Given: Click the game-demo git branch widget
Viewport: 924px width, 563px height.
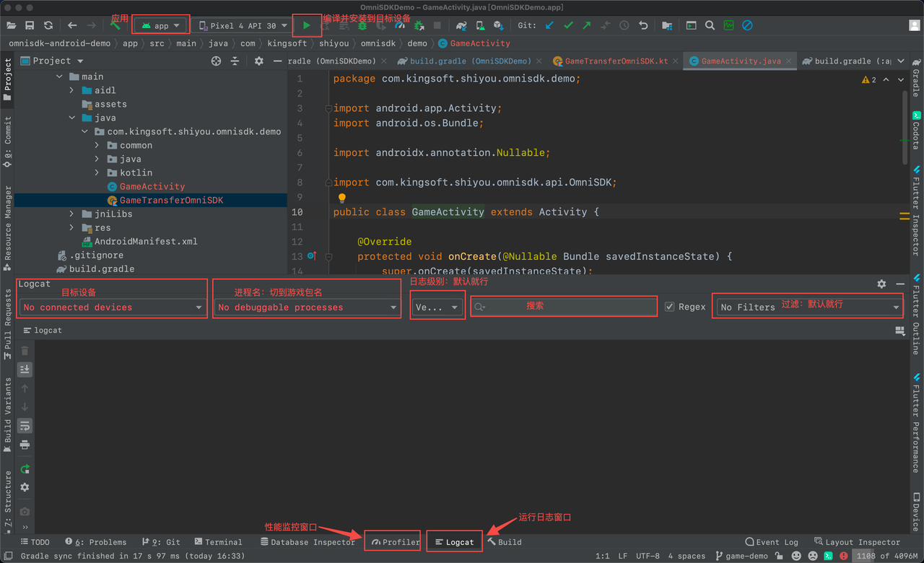Looking at the screenshot, I should (741, 556).
